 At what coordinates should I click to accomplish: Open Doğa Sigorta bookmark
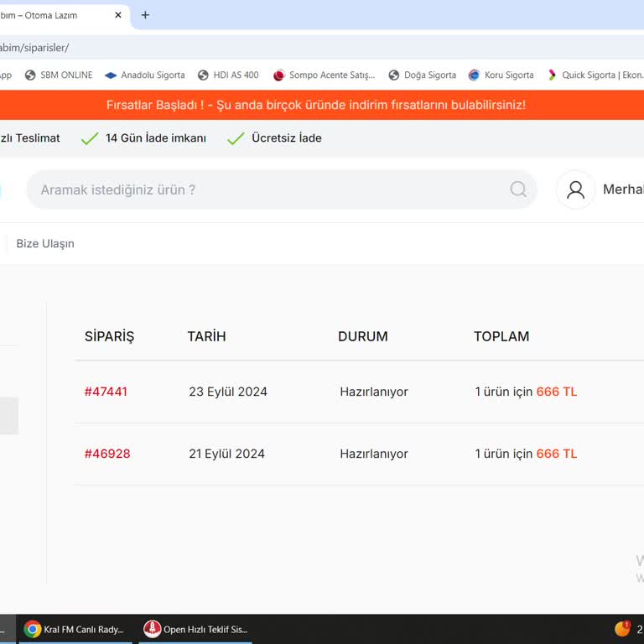tap(423, 75)
